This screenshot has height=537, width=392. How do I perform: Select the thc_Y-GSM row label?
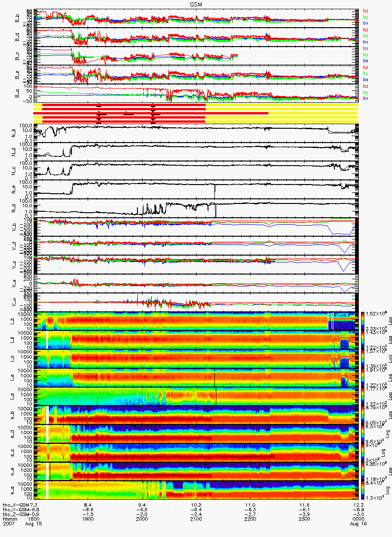[x=15, y=510]
